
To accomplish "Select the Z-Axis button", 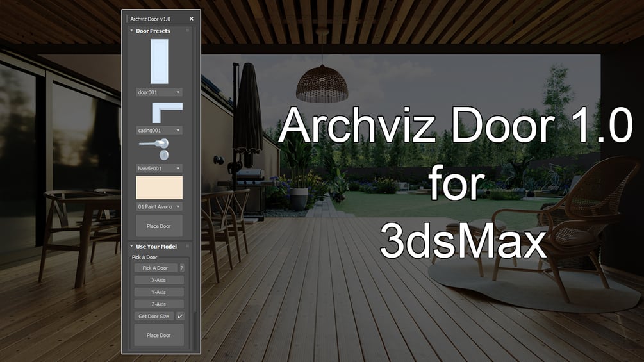I will pos(159,304).
